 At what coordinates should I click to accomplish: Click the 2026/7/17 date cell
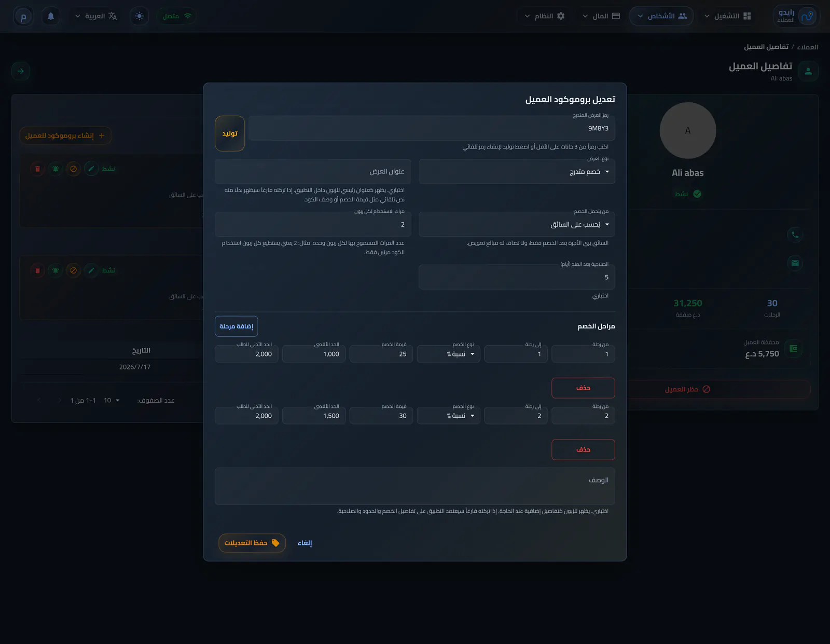click(135, 367)
